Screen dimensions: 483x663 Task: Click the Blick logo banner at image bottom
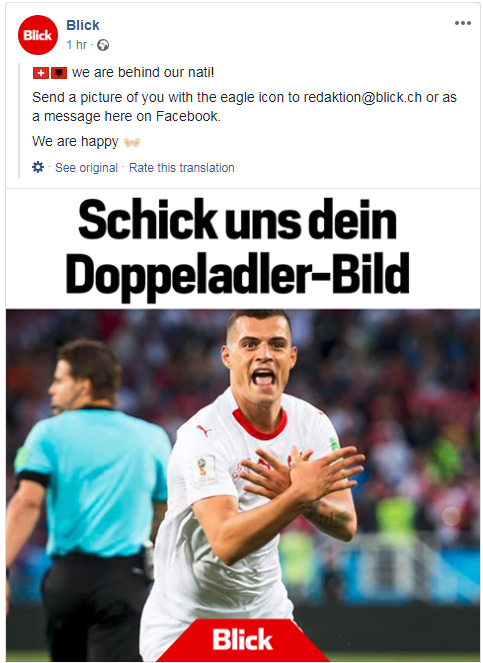242,640
